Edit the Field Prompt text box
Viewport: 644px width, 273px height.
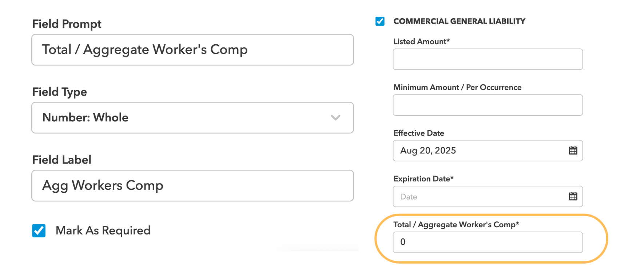[x=192, y=49]
